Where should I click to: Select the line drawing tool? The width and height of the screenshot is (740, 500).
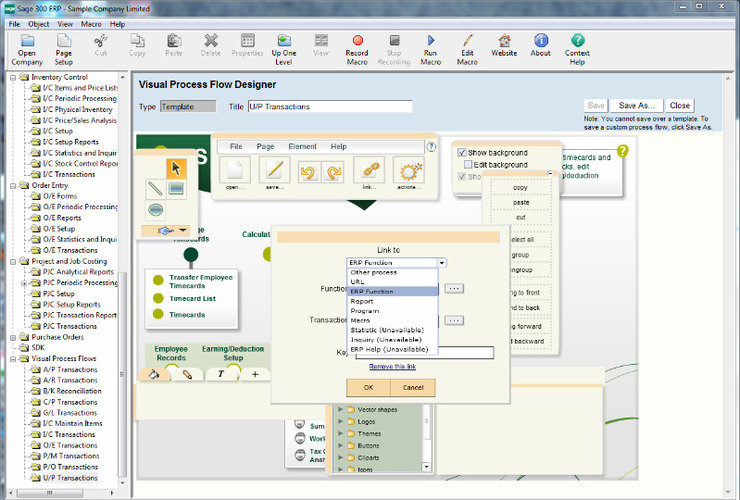(x=155, y=189)
